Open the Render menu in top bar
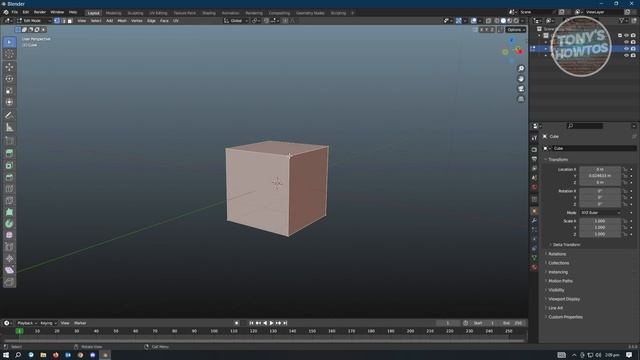Screen dimensions: 640x360 pos(40,12)
